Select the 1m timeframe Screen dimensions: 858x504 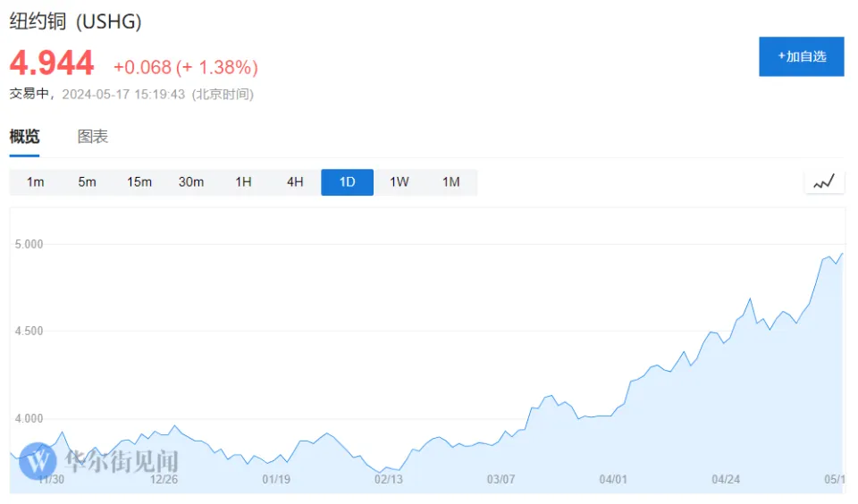coord(35,182)
